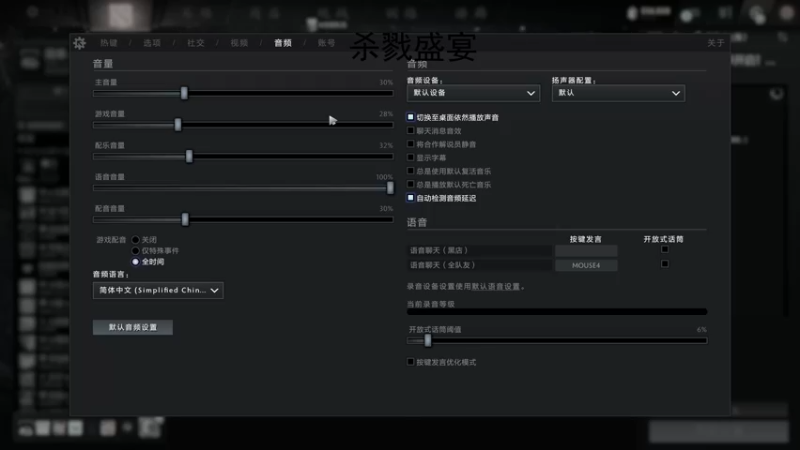Open the 热键 tab

[x=109, y=43]
